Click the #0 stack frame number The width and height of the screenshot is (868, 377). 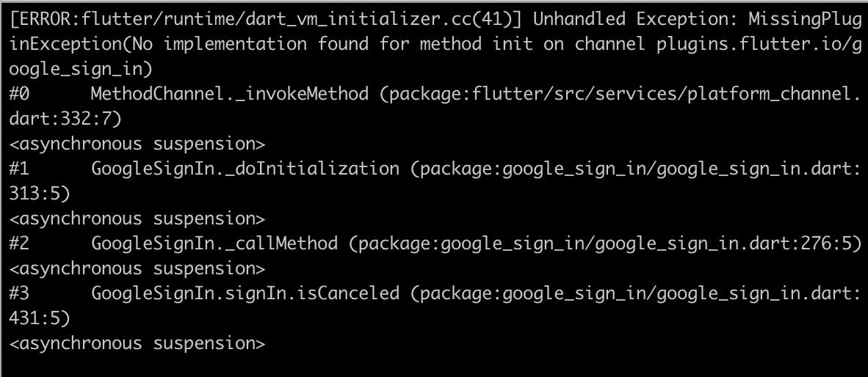click(x=19, y=94)
